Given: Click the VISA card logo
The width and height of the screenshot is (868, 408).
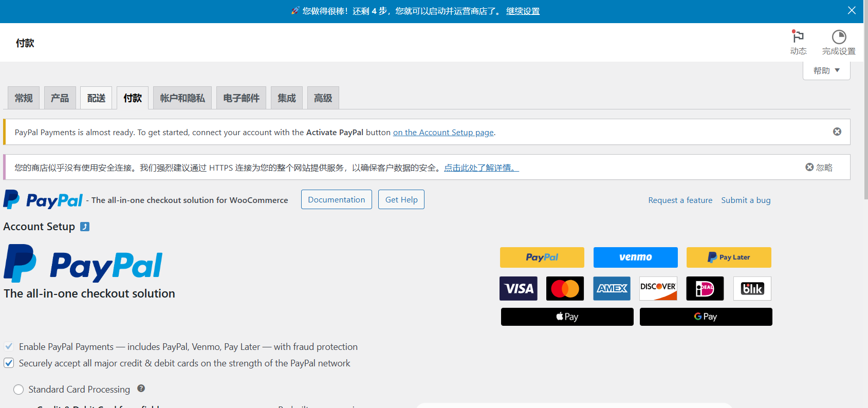Looking at the screenshot, I should pos(519,288).
